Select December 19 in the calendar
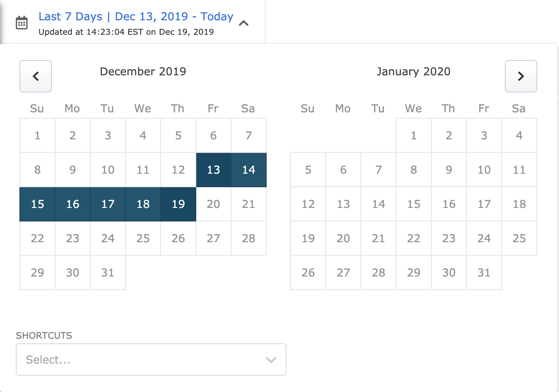 178,204
